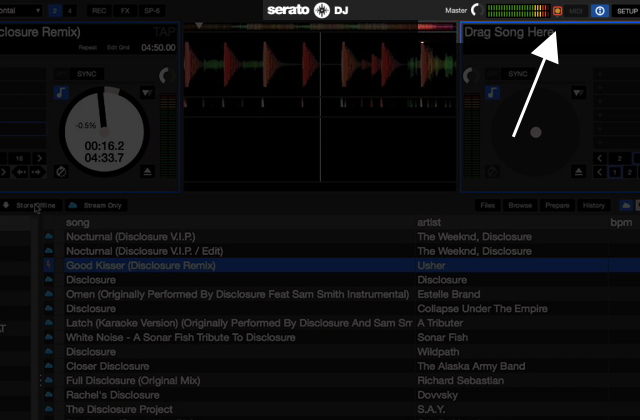Click the beat jump forward icon
Screen dimensions: 640x420
37,172
